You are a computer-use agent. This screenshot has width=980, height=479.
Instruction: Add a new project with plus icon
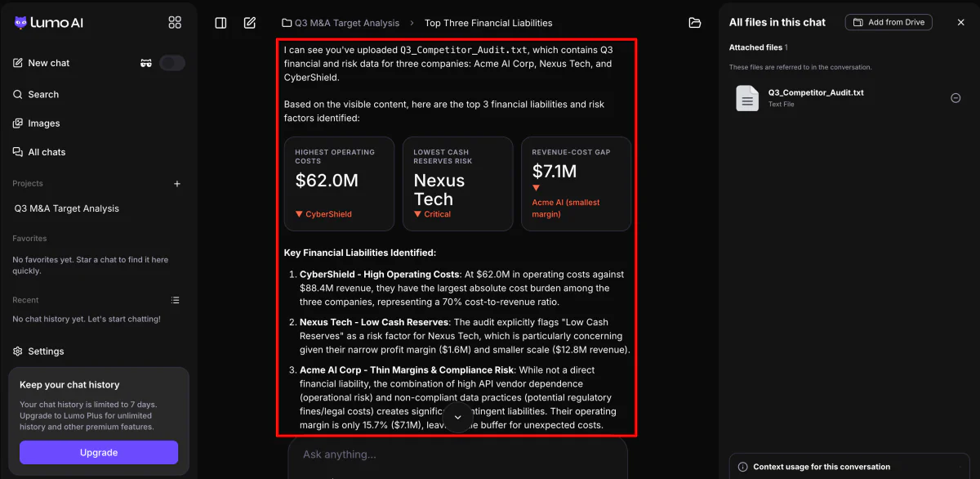pyautogui.click(x=177, y=184)
